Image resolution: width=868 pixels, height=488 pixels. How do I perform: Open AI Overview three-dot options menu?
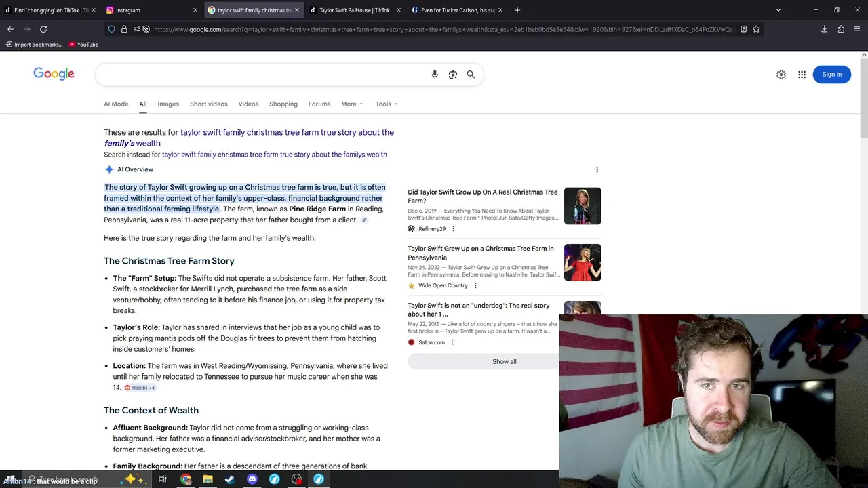pyautogui.click(x=597, y=170)
